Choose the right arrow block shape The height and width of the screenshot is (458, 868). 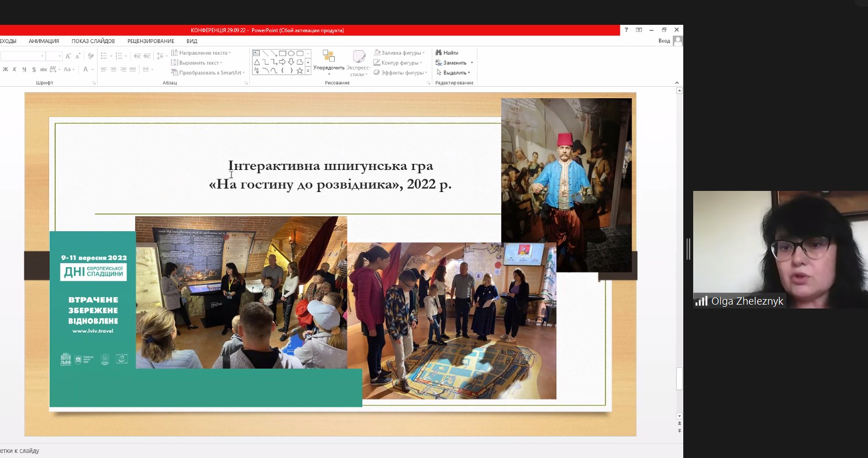click(x=282, y=62)
